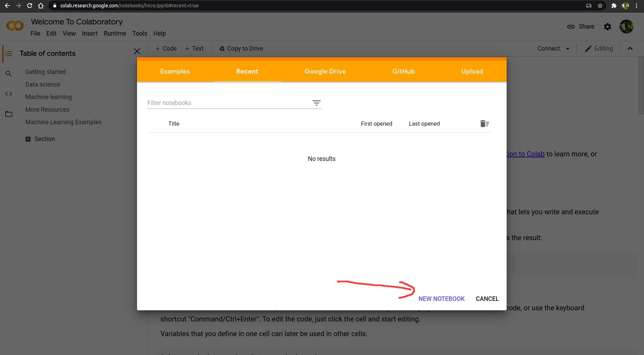Screen dimensions: 644x355
Task: Open the Tools menu
Action: (140, 34)
